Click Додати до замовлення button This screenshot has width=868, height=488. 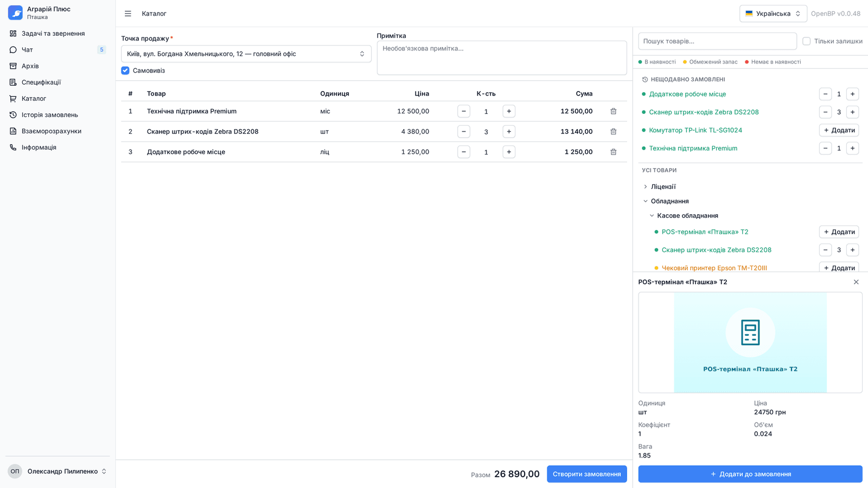coord(750,474)
